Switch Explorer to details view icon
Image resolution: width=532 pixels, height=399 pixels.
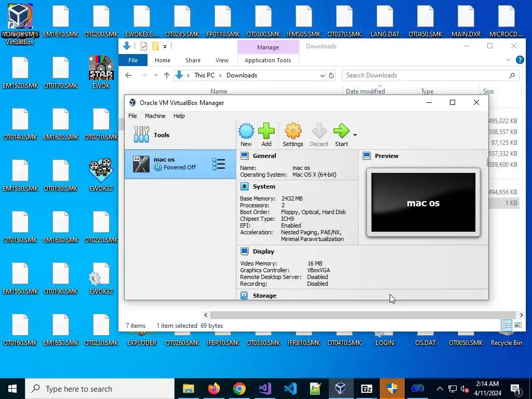[x=507, y=325]
